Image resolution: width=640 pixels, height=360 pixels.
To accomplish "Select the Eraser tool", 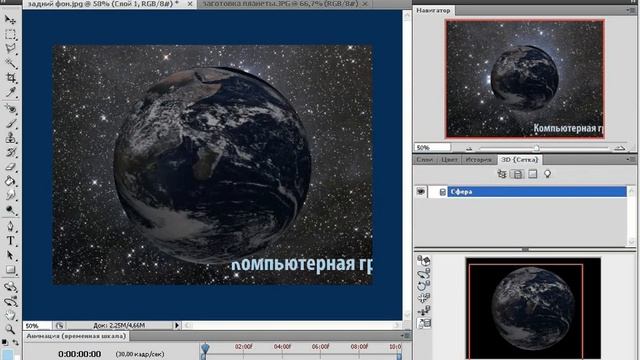I will pos(10,167).
